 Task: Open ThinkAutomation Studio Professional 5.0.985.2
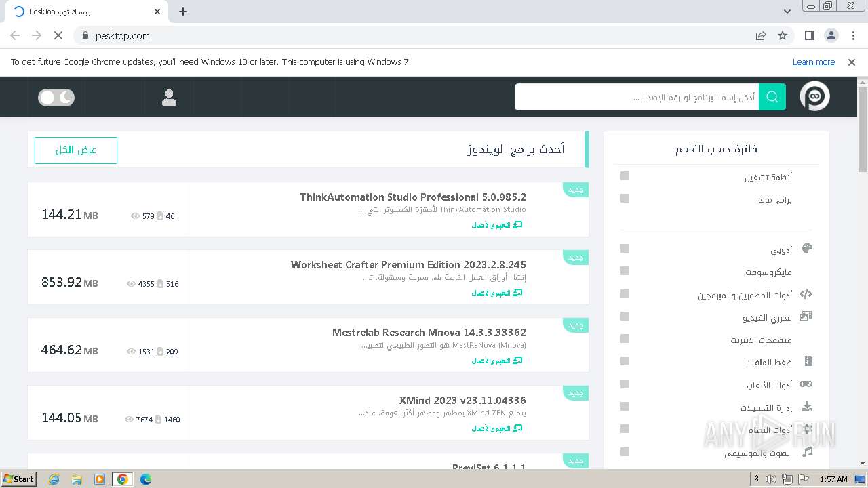pyautogui.click(x=413, y=197)
